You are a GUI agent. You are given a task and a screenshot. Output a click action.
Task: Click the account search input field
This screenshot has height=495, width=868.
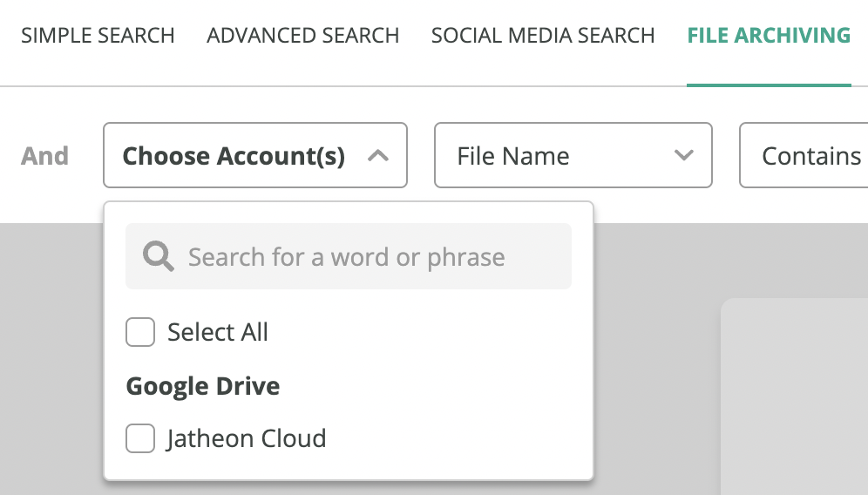coord(349,256)
